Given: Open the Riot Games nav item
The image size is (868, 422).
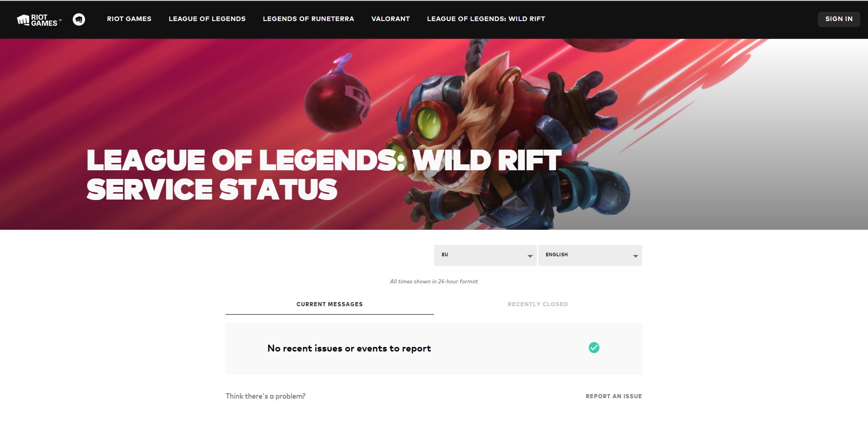Looking at the screenshot, I should 129,19.
